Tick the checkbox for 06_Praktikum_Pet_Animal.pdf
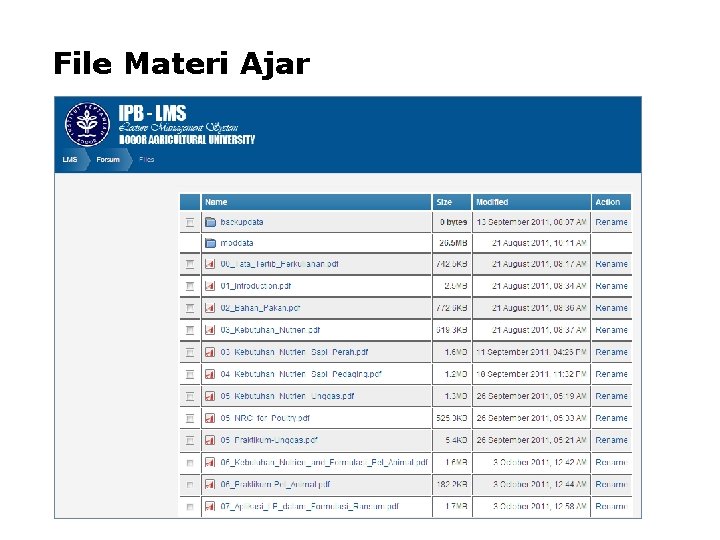The image size is (720, 540). click(x=190, y=485)
